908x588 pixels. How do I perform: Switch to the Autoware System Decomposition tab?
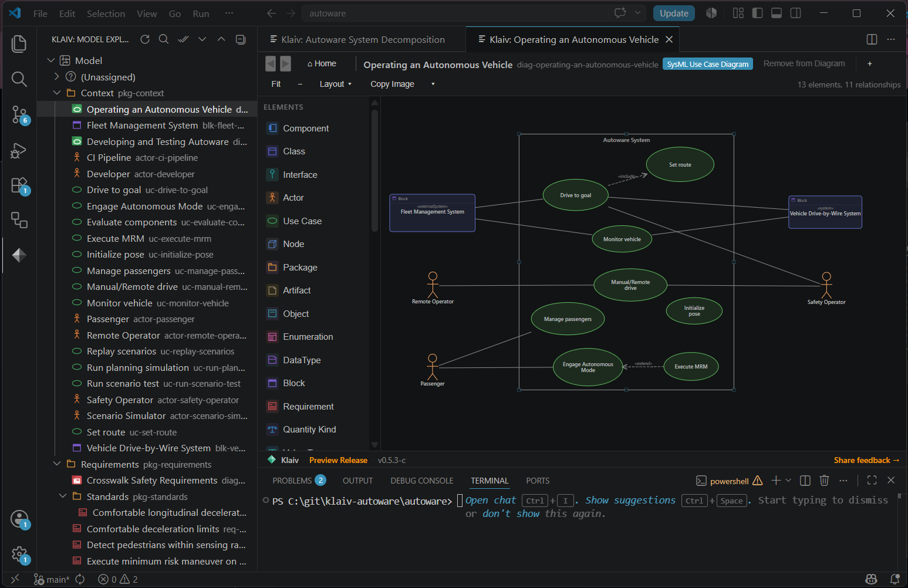coord(362,39)
